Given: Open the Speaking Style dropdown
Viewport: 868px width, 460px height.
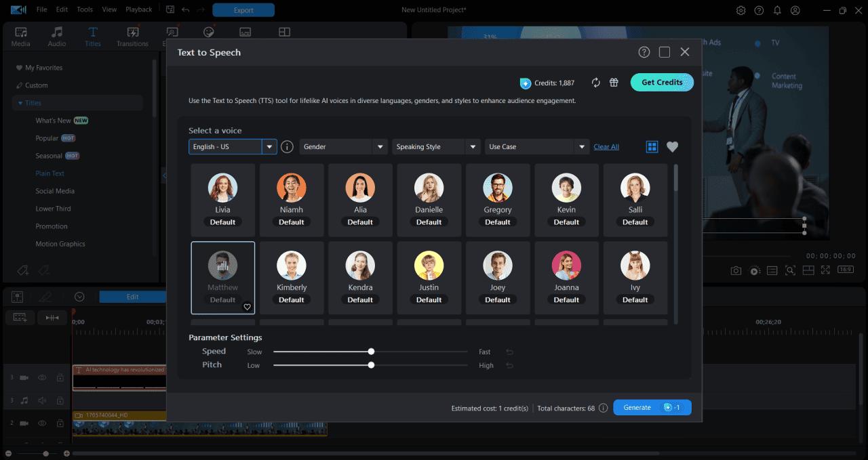Looking at the screenshot, I should tap(435, 146).
